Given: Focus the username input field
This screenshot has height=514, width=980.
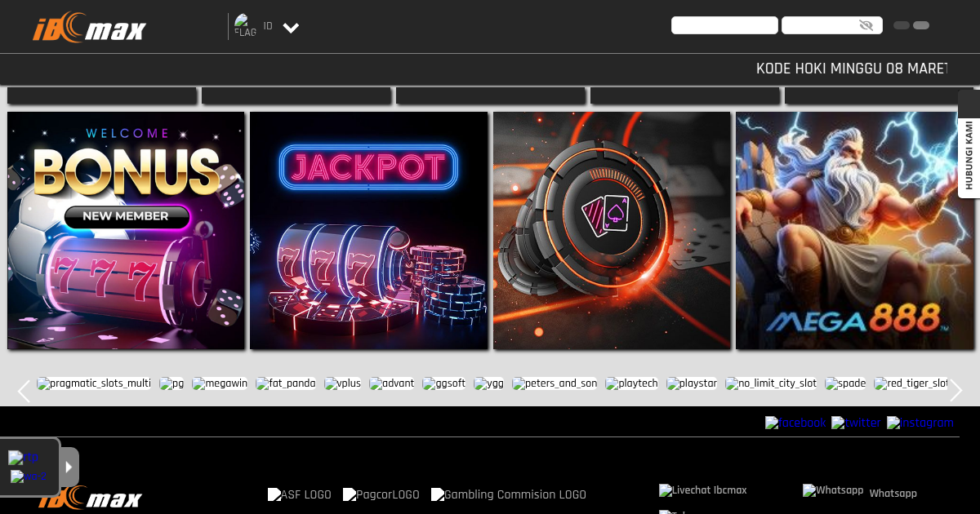Looking at the screenshot, I should (724, 25).
